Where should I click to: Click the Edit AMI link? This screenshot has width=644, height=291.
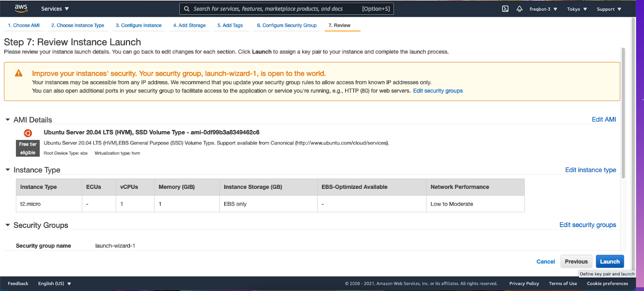[604, 120]
